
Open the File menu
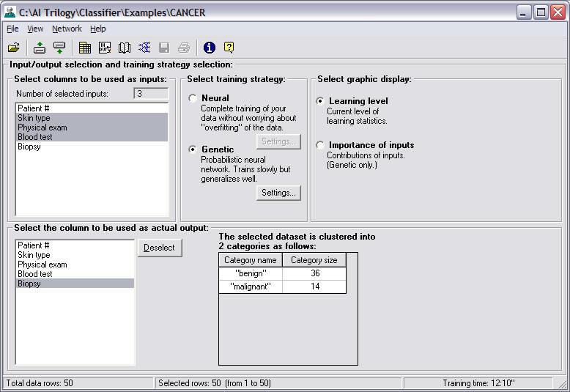click(12, 29)
